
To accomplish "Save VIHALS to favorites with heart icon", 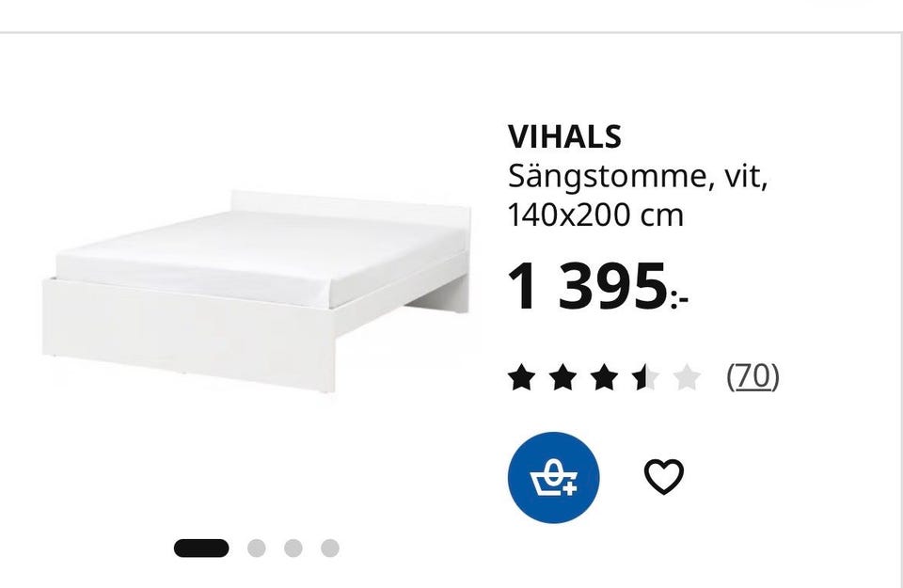I will 663,476.
